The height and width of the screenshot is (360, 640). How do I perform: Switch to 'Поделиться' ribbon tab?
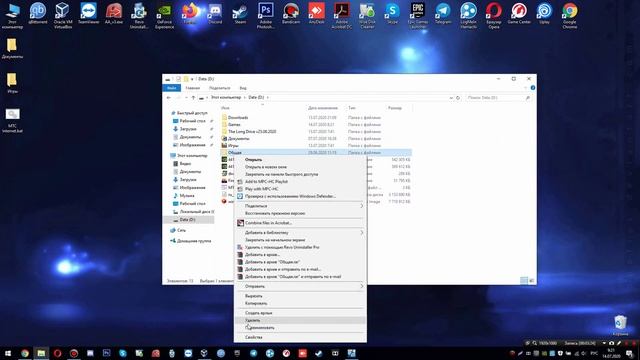coord(220,88)
